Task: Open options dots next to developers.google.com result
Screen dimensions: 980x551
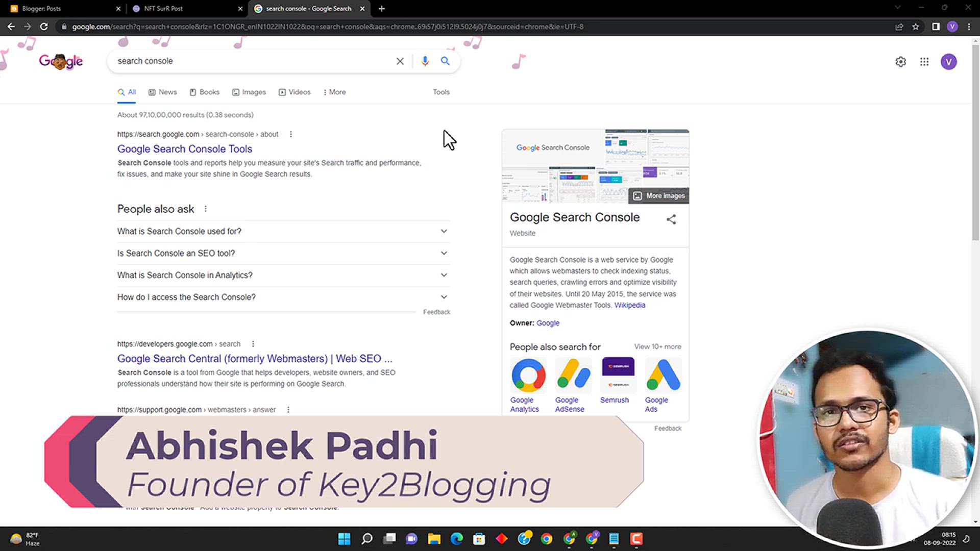Action: pos(253,344)
